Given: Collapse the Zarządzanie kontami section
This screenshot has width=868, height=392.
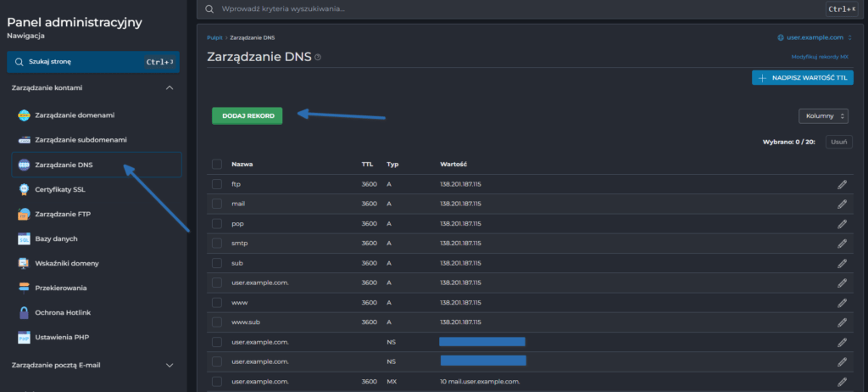Looking at the screenshot, I should tap(170, 87).
